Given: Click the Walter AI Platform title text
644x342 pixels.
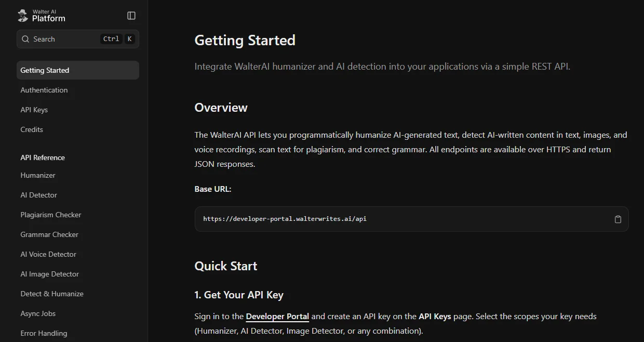Looking at the screenshot, I should coord(49,16).
